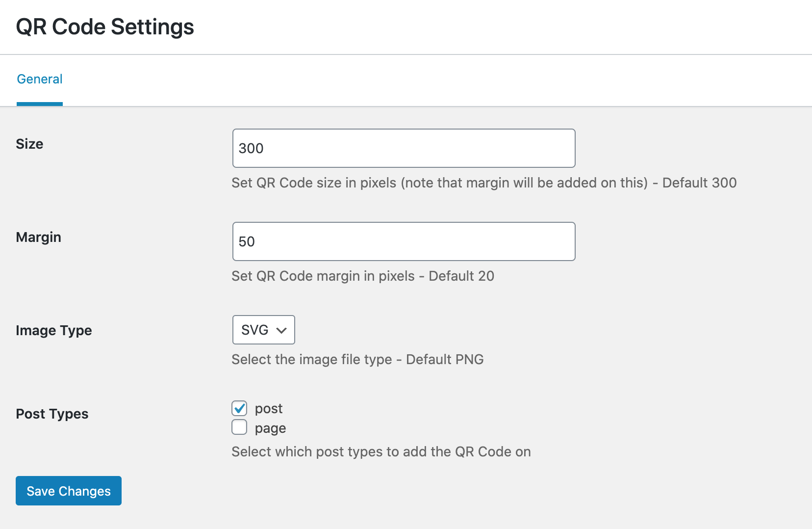Click the 'post' checkbox label text
This screenshot has width=812, height=529.
269,409
